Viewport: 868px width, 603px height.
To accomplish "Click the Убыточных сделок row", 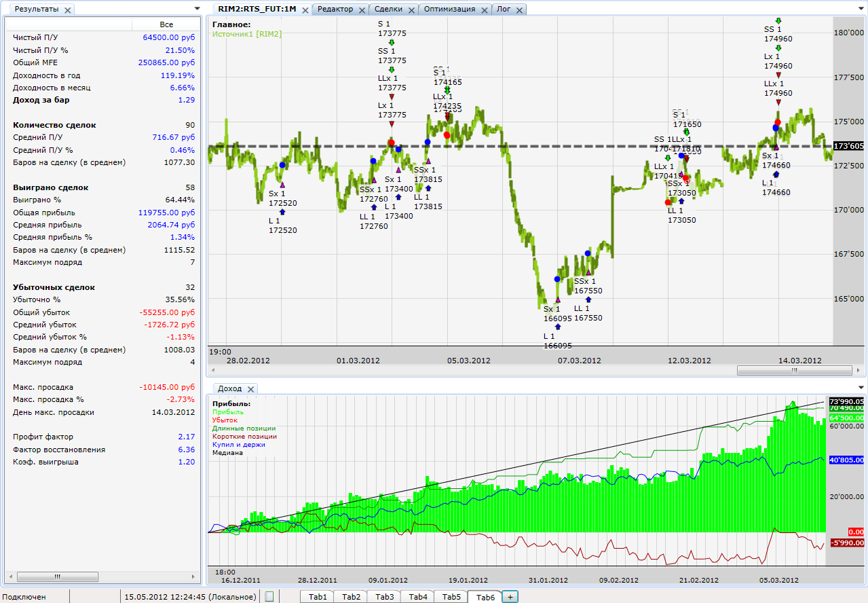I will coord(104,287).
